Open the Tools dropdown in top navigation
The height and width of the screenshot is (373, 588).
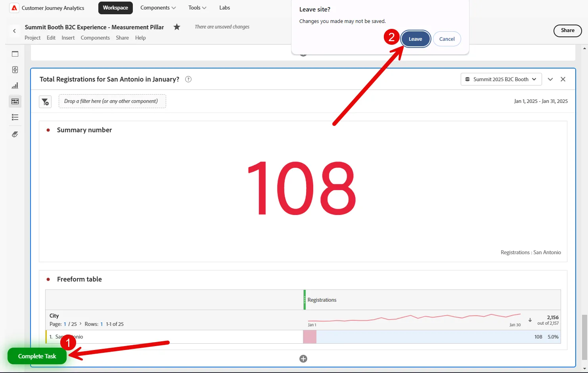(x=197, y=8)
